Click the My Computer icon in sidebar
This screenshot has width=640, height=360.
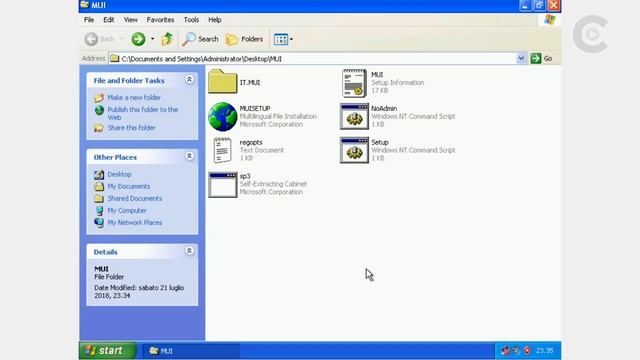pyautogui.click(x=99, y=211)
